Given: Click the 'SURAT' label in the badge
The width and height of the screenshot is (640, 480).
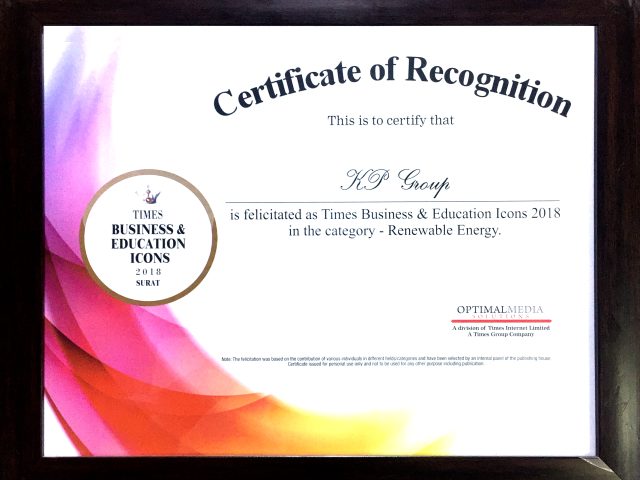Looking at the screenshot, I should (148, 284).
